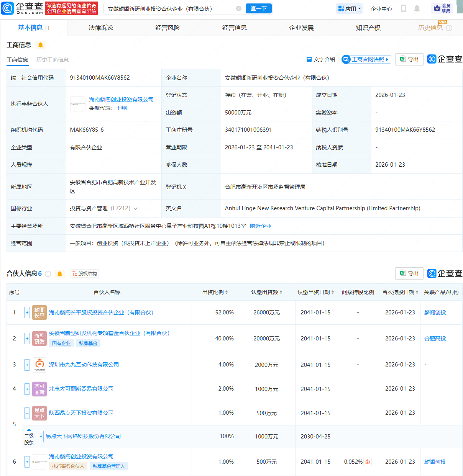Click the icon beside 0.052% indirect holding

(x=368, y=462)
